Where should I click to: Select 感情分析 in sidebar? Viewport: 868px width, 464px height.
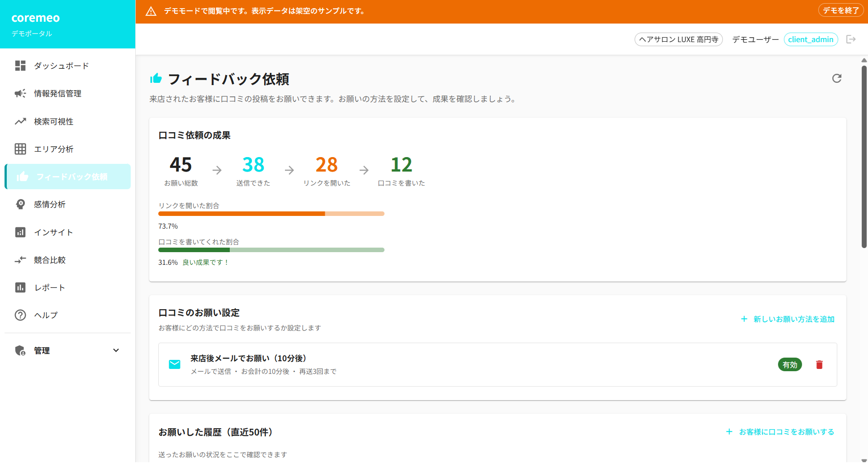pos(68,204)
